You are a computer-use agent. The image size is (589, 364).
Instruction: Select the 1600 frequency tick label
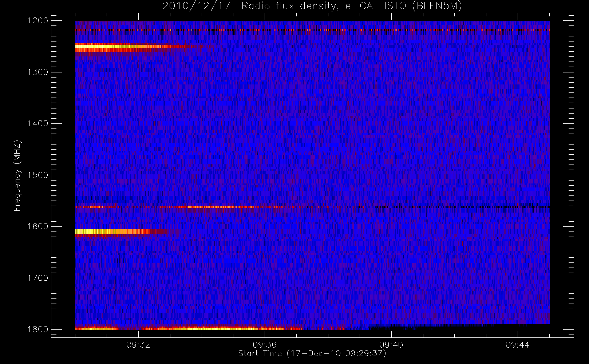tap(38, 226)
